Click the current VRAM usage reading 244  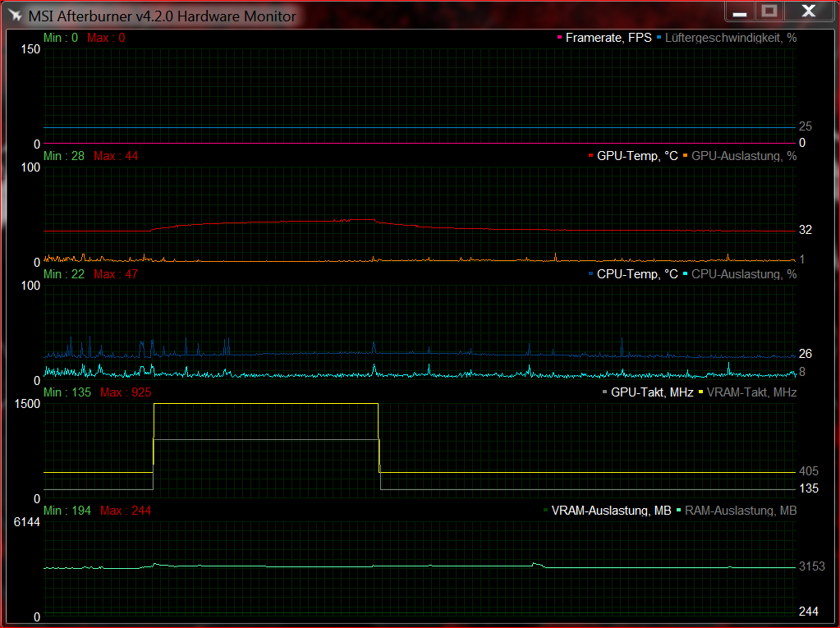coord(809,612)
